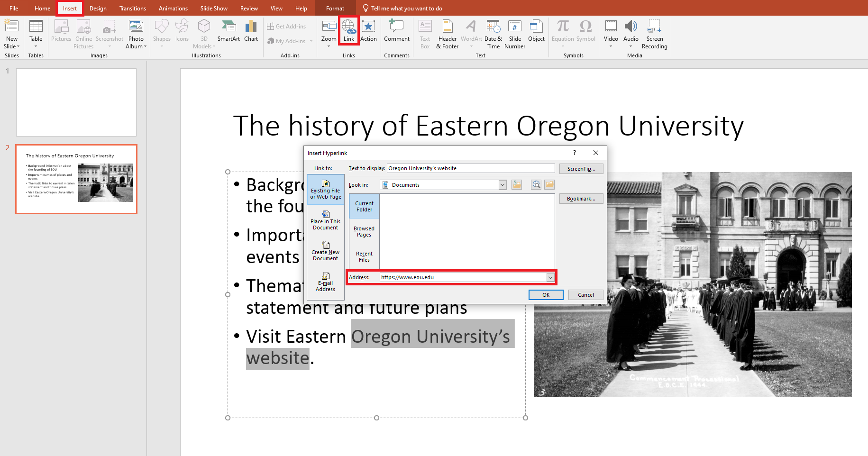Insert a Text Box
This screenshot has height=456, width=868.
point(425,34)
